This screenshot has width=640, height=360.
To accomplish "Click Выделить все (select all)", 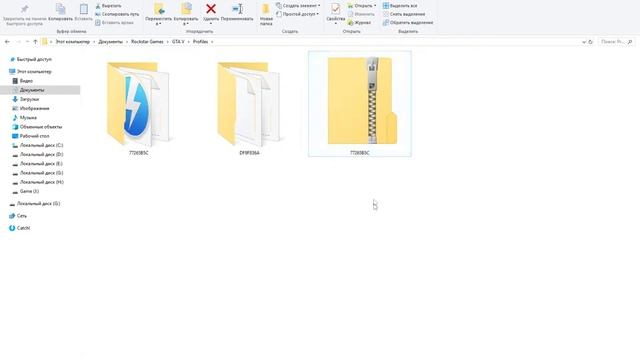I will [400, 6].
